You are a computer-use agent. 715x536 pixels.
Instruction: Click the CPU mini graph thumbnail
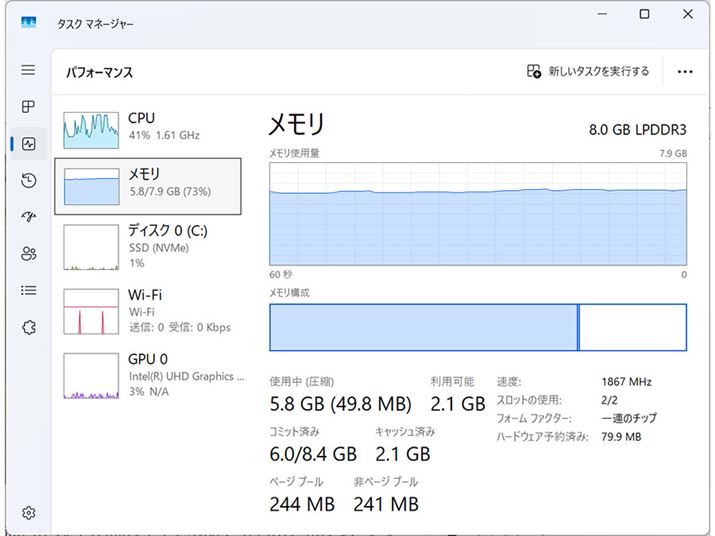91,130
